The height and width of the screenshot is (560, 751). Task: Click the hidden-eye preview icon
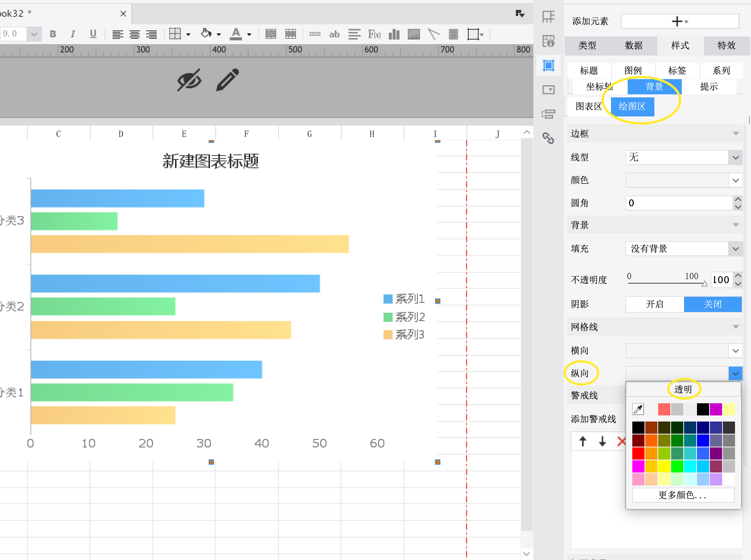pos(189,80)
